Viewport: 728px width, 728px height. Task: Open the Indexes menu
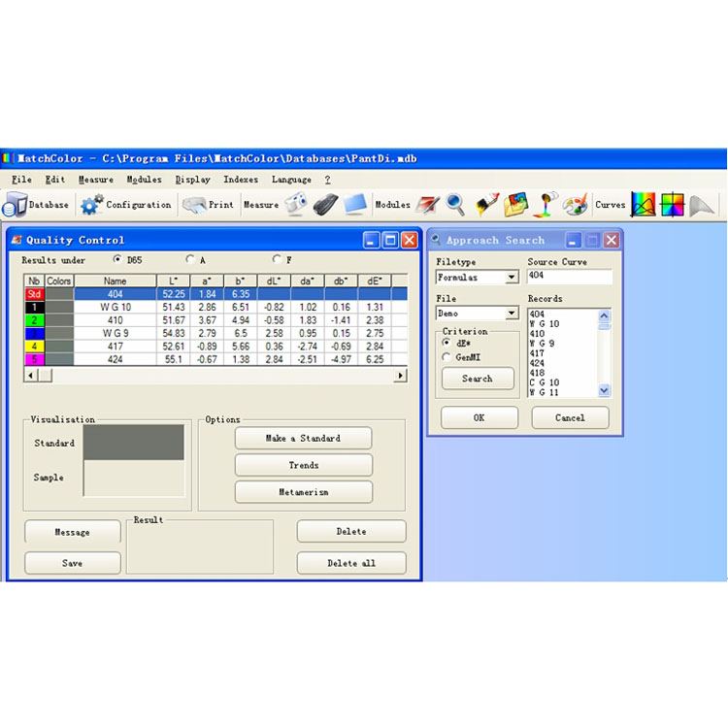[241, 180]
